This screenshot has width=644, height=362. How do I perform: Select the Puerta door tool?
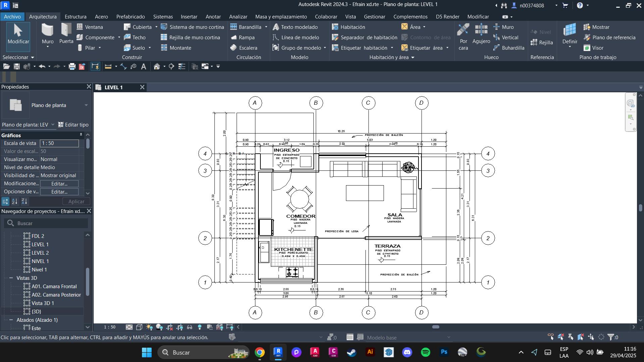coord(66,34)
